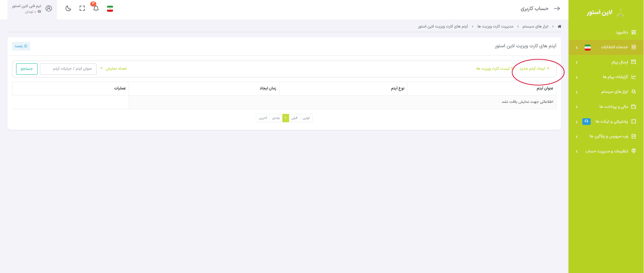Click the envelope icon for ارسال پیام
Image resolution: width=644 pixels, height=273 pixels.
click(634, 62)
